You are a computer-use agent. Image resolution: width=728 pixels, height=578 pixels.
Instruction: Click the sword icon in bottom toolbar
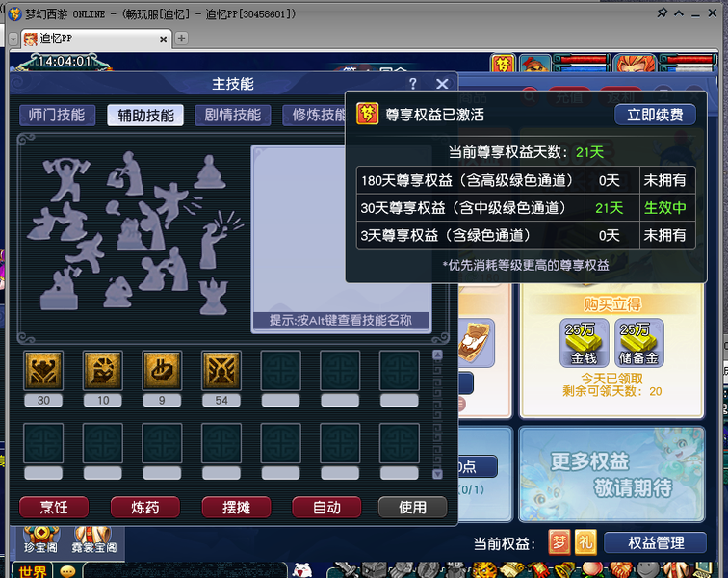pos(346,570)
